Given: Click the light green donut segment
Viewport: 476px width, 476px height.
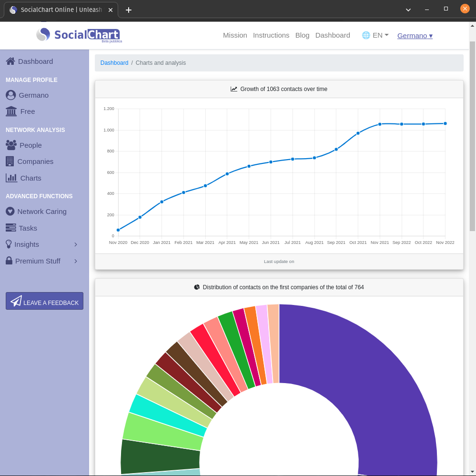Looking at the screenshot, I should (163, 431).
